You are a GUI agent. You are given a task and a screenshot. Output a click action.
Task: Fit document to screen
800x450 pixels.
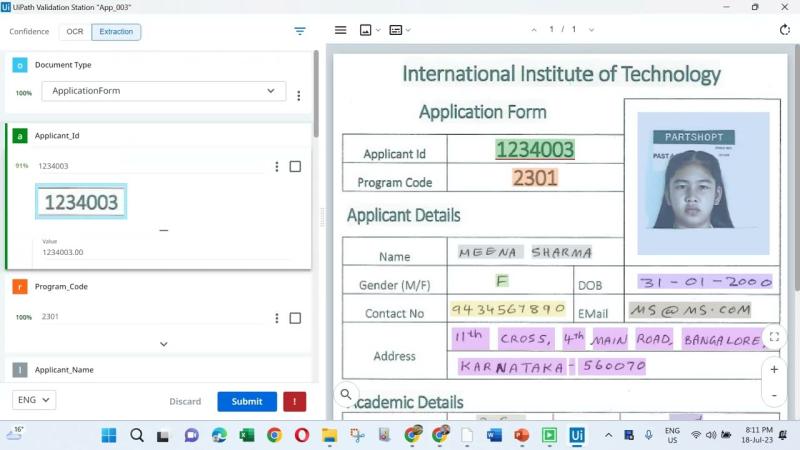point(774,336)
